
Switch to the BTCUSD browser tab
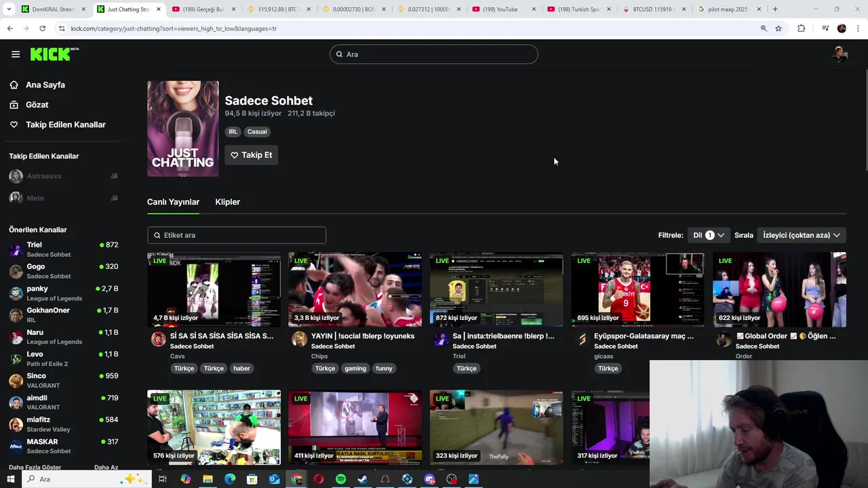[x=654, y=9]
